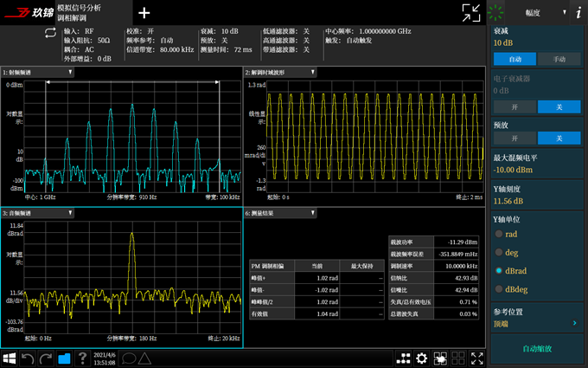This screenshot has width=588, height=368.
Task: Click the 触发: 自动触发 readout
Action: [348, 41]
